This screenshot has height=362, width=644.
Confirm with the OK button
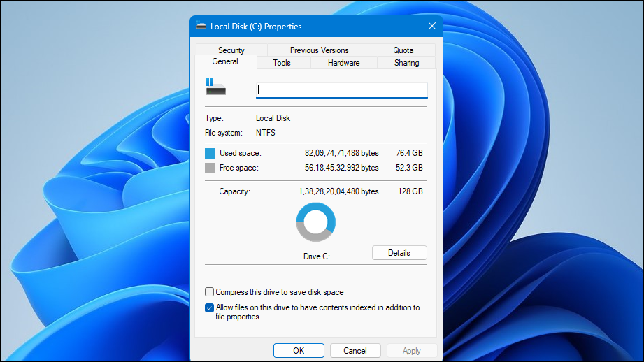click(x=299, y=351)
